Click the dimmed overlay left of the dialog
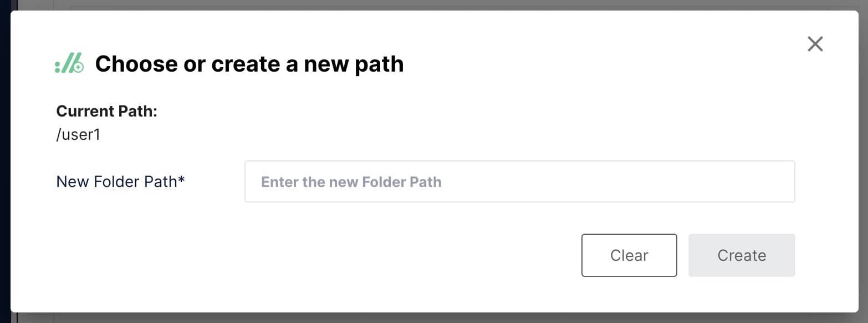This screenshot has height=323, width=868. [x=5, y=166]
